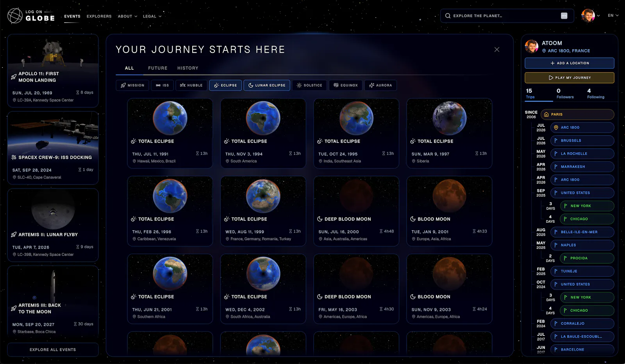This screenshot has height=364, width=625.
Task: Click Explore All Events button
Action: 53,350
